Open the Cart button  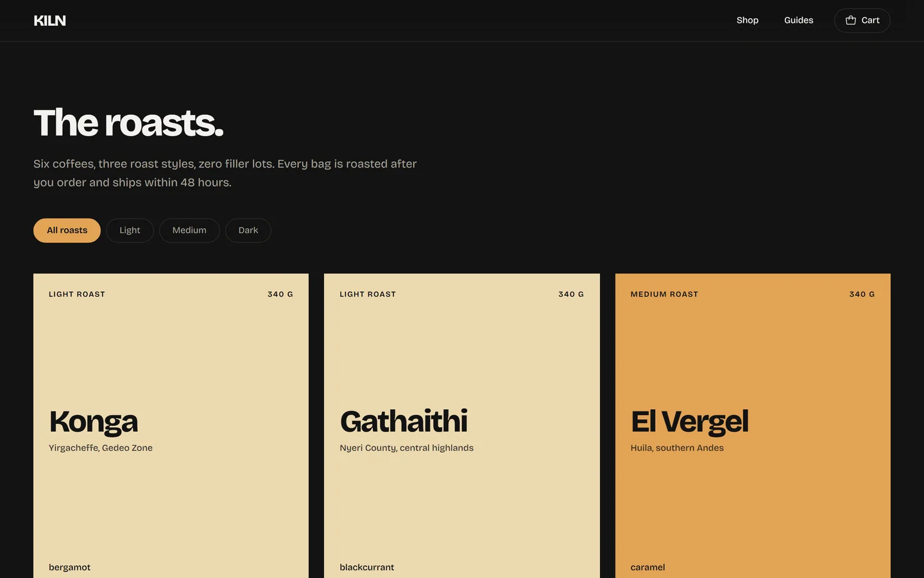tap(862, 21)
